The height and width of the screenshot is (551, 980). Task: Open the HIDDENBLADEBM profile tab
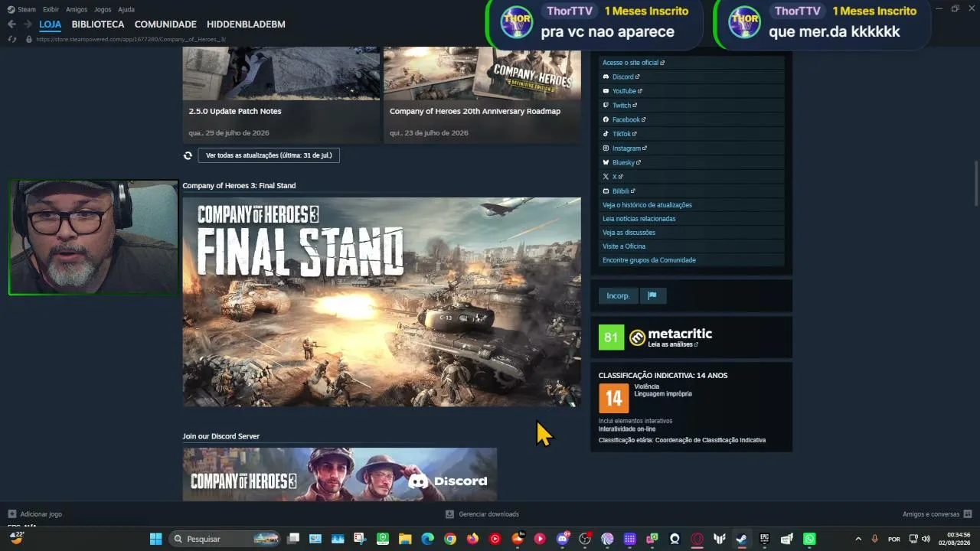coord(246,24)
